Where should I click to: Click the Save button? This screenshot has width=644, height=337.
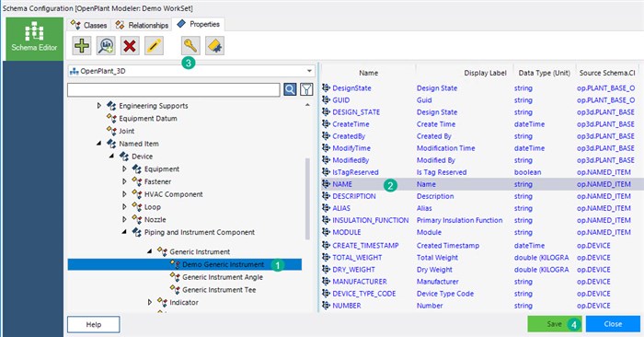coord(555,324)
